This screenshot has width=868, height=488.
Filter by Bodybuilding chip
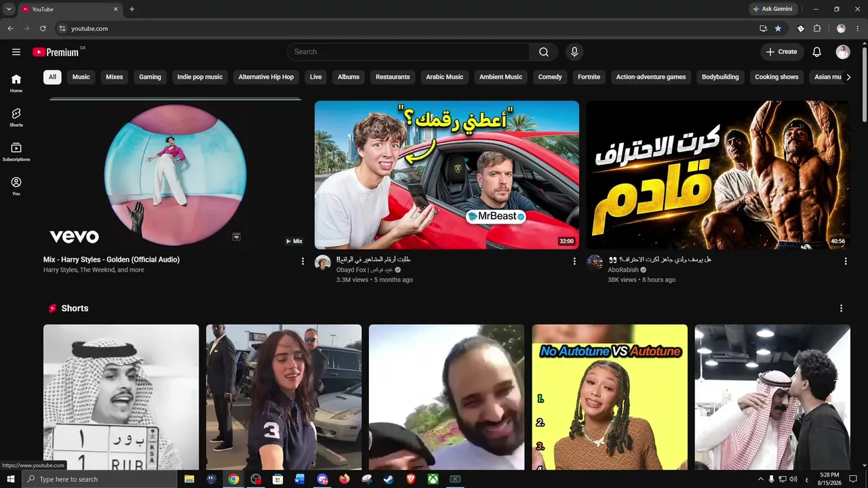pyautogui.click(x=720, y=77)
